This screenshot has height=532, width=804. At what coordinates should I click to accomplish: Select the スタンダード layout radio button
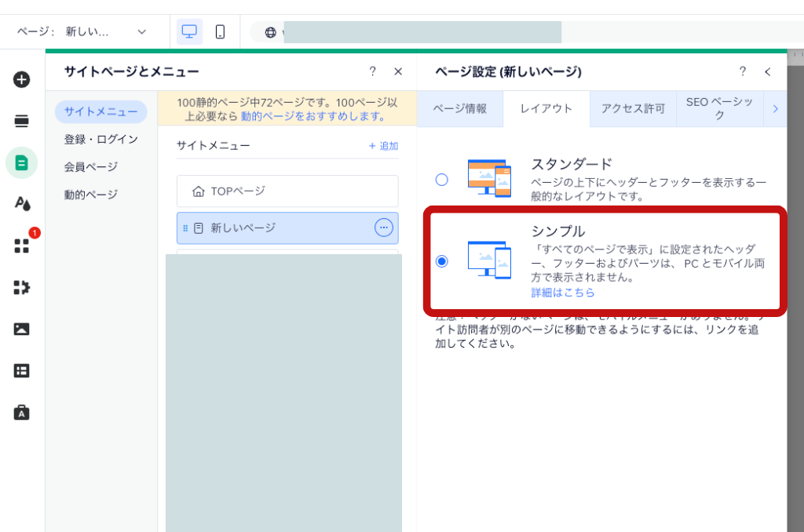point(442,180)
